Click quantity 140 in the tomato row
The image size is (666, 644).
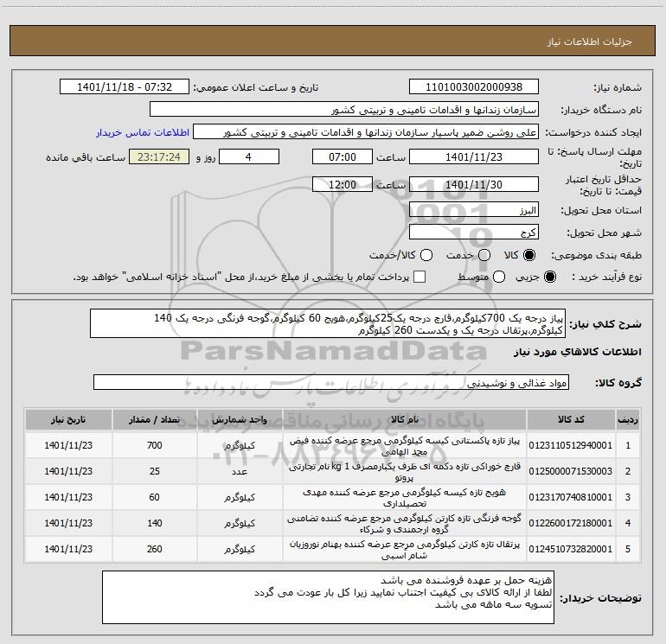click(155, 523)
